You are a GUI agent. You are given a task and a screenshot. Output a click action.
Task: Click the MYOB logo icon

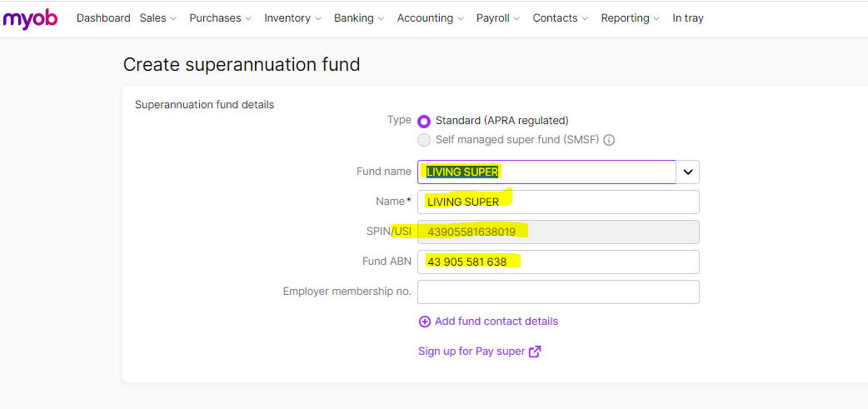pos(30,18)
